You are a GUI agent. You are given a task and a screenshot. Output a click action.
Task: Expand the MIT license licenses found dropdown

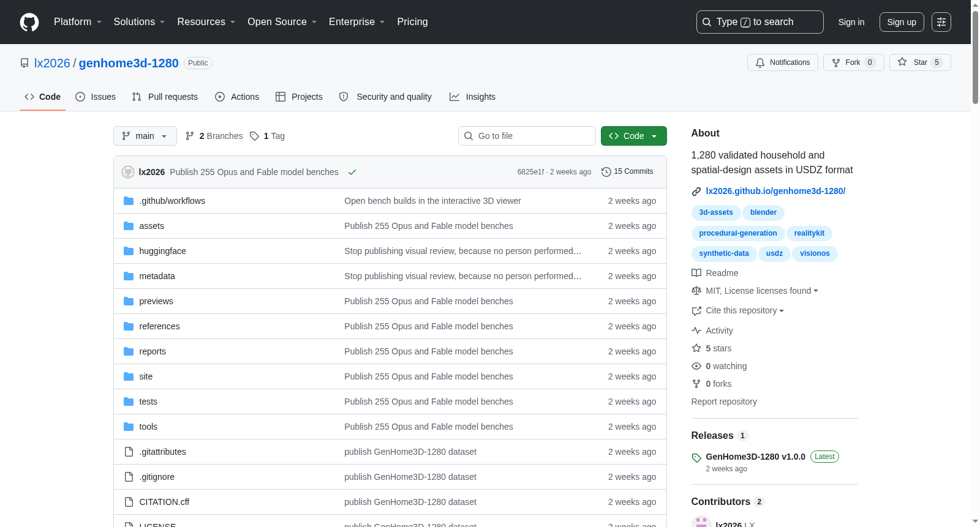click(x=762, y=291)
